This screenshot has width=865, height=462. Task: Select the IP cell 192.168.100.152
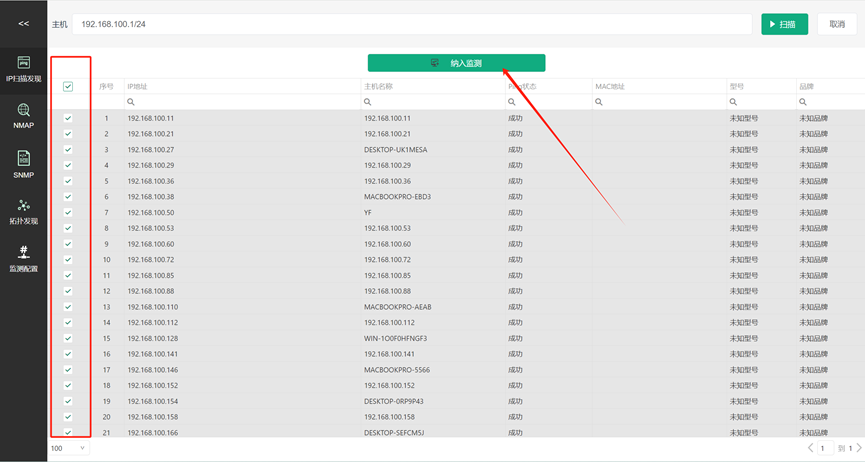pyautogui.click(x=152, y=385)
